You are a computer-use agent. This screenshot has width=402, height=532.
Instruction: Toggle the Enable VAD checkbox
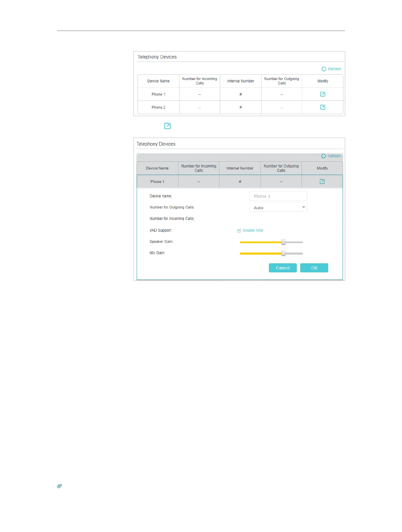click(x=239, y=230)
